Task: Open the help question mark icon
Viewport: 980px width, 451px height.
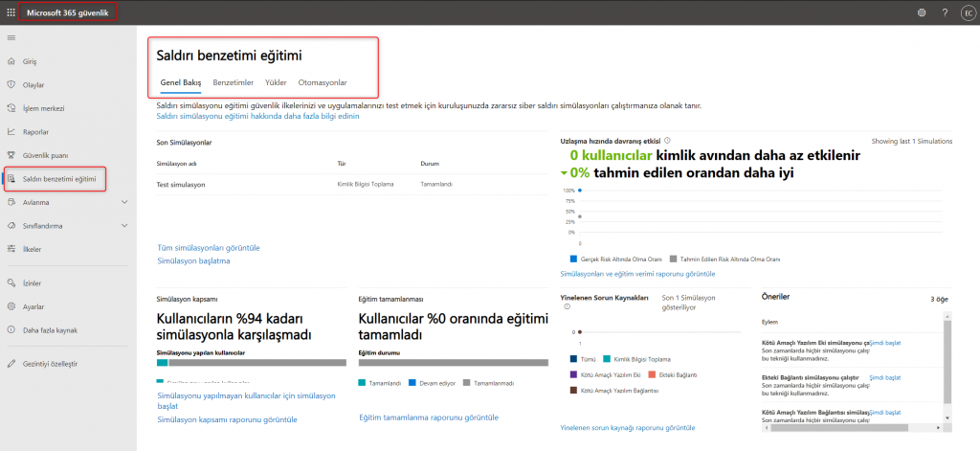Action: pyautogui.click(x=944, y=12)
